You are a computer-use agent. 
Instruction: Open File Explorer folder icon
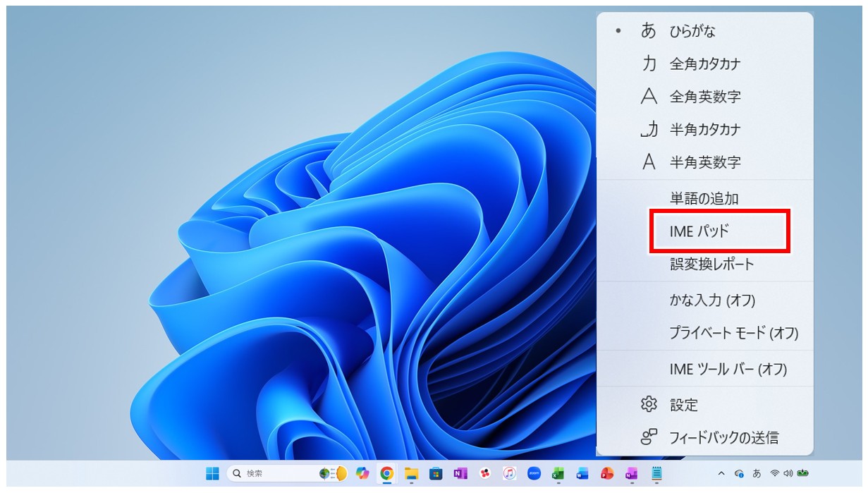tap(411, 473)
